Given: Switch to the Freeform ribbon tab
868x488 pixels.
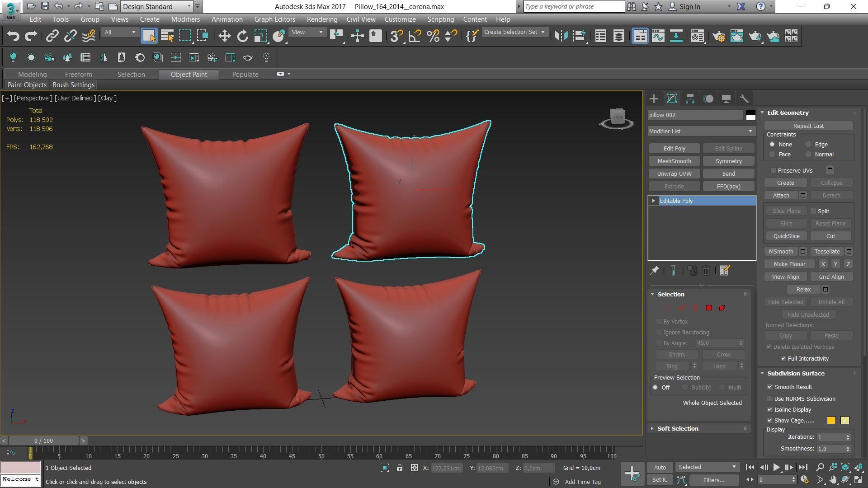Looking at the screenshot, I should coord(78,75).
